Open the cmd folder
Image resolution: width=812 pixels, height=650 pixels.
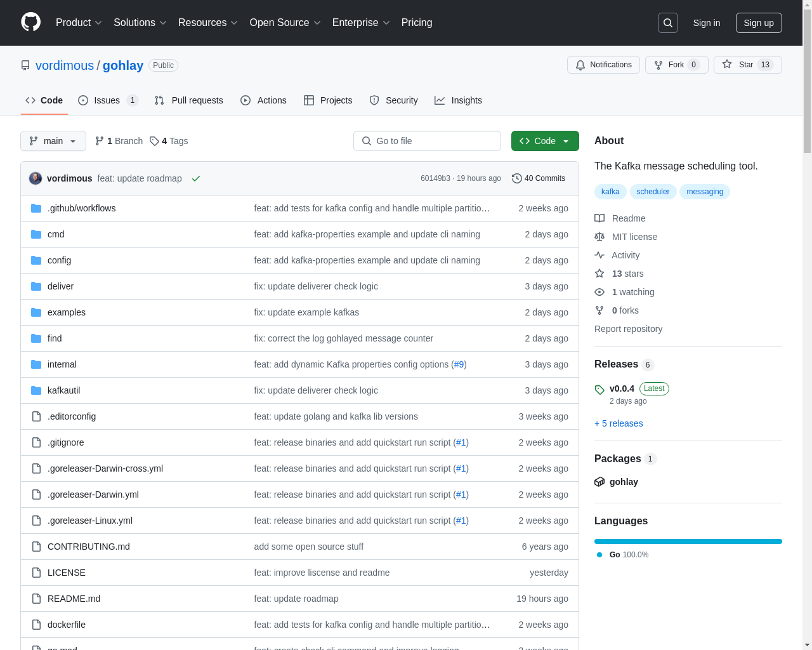(x=56, y=234)
